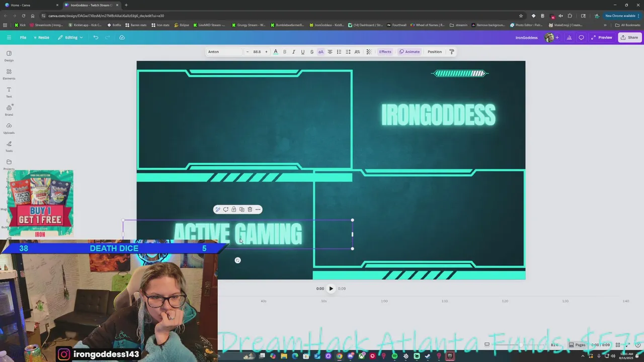Click the rotate handle below text box

coord(237,260)
